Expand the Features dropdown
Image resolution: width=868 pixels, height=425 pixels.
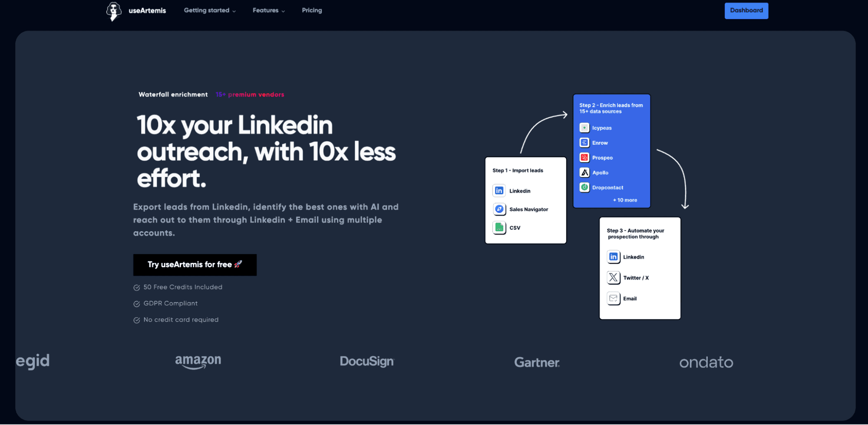click(x=269, y=10)
